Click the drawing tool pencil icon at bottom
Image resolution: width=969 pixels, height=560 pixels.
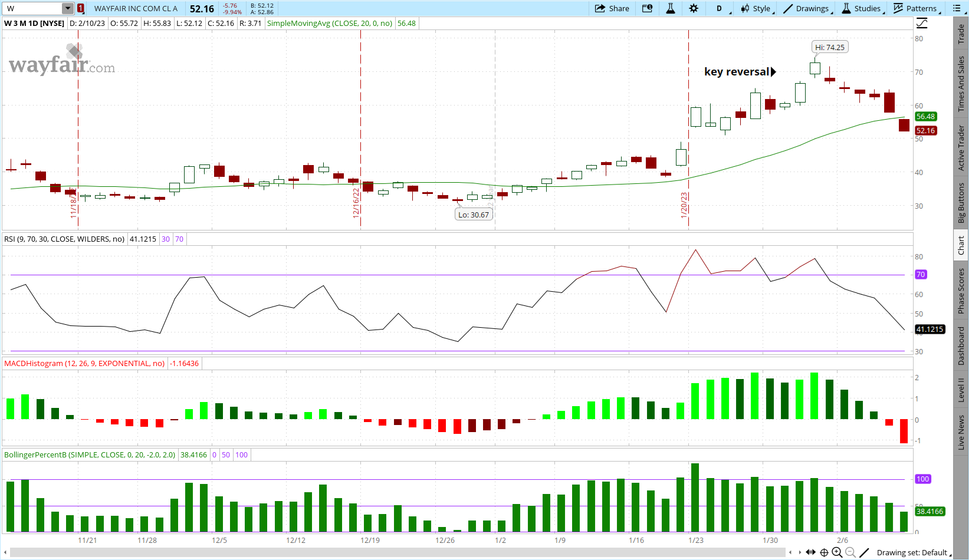[x=865, y=552]
